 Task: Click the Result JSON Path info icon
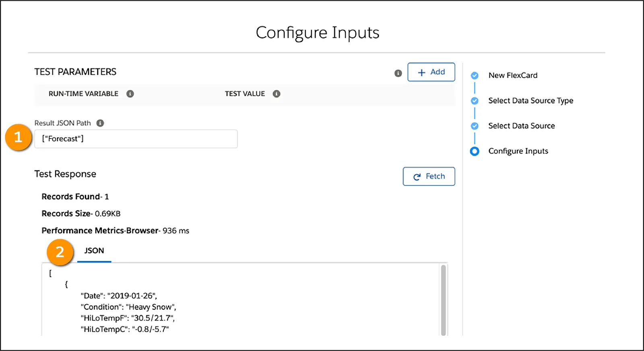click(x=99, y=123)
